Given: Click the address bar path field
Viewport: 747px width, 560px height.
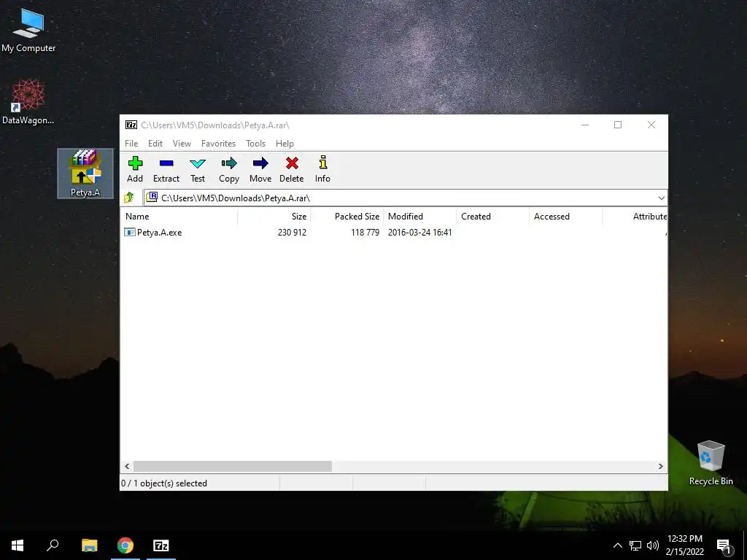Looking at the screenshot, I should (400, 198).
